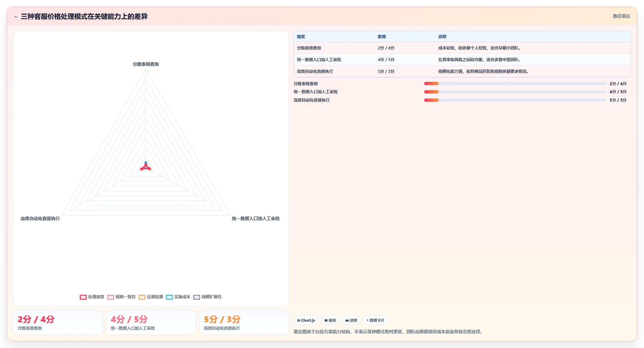Click the icon before the page title
Viewport: 644px width, 348px height.
(16, 16)
